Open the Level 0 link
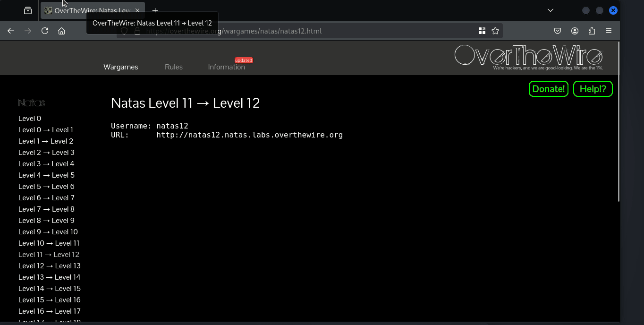Viewport: 644px width, 325px height. pos(30,119)
